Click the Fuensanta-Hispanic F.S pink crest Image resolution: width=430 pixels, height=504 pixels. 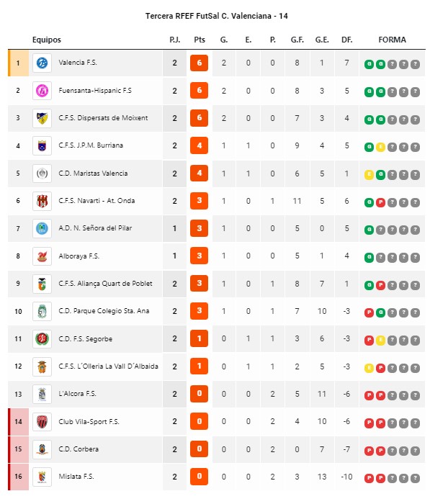[42, 91]
